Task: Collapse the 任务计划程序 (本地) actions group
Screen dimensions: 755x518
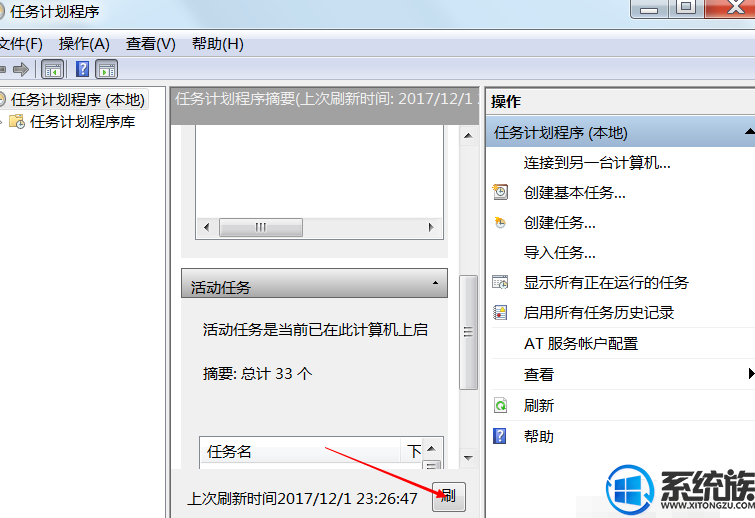Action: (x=749, y=131)
